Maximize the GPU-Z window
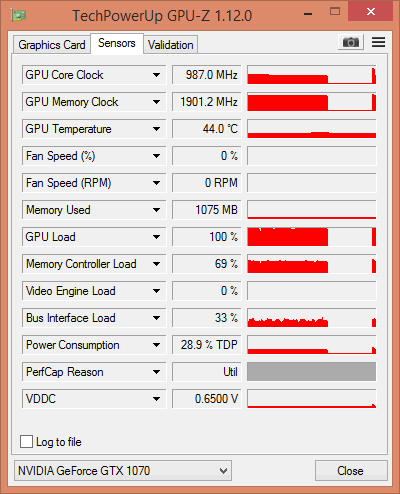The image size is (400, 494). coord(335,12)
